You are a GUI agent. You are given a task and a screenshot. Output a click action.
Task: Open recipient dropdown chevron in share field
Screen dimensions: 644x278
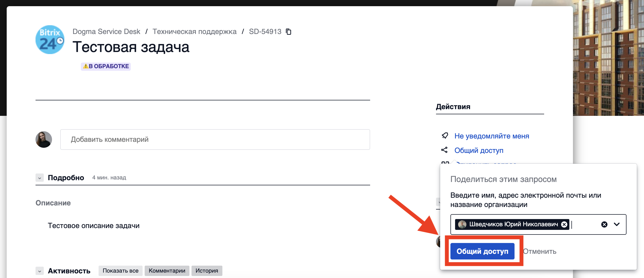click(617, 224)
